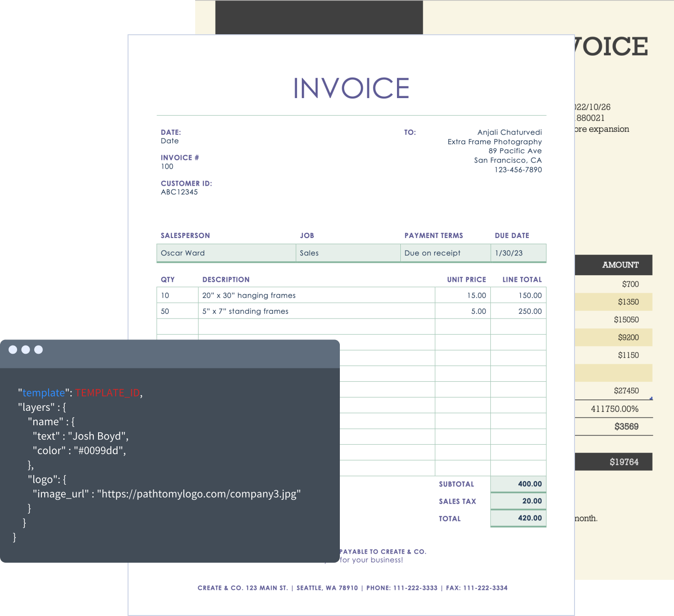674x616 pixels.
Task: Click the "Due on receipt" payment terms cell
Action: [x=432, y=253]
